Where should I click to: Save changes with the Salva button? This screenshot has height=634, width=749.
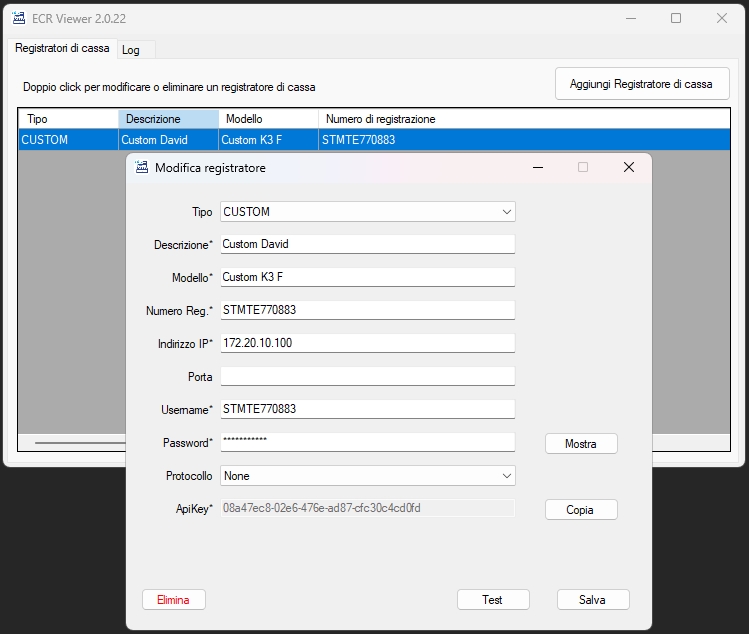tap(592, 600)
